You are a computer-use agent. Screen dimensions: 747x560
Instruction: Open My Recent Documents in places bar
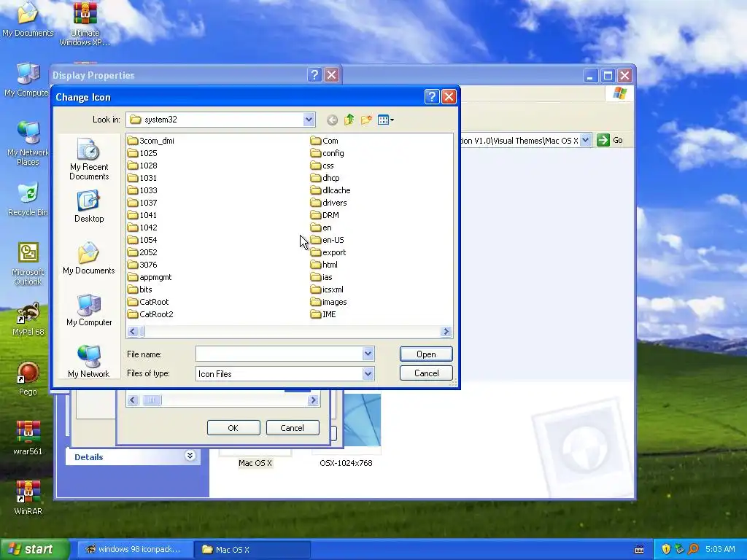pyautogui.click(x=88, y=158)
